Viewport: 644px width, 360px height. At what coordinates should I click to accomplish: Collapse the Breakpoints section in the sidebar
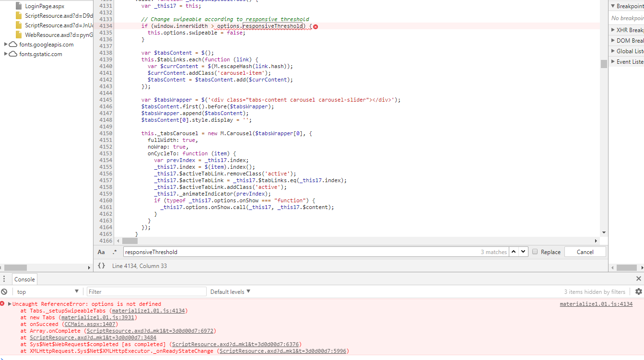point(613,6)
